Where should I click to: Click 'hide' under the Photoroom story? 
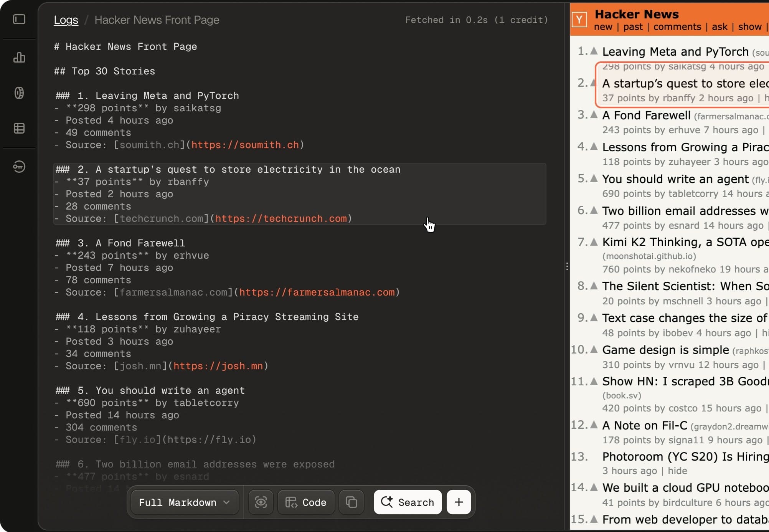point(677,471)
